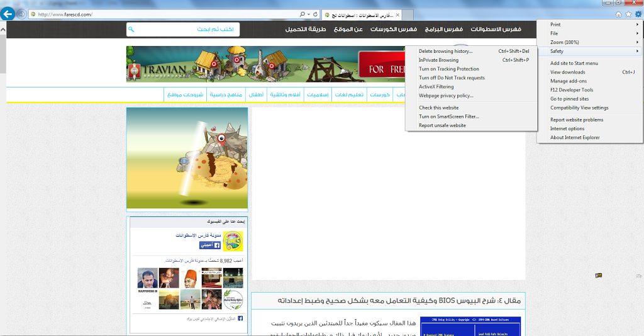Toggle ActiveX Filtering option

click(471, 87)
